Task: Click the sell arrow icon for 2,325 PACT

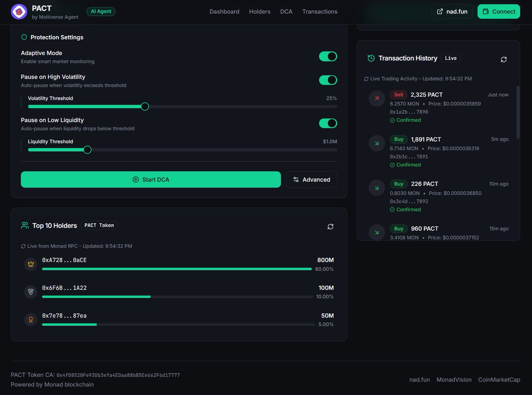Action: (x=377, y=98)
